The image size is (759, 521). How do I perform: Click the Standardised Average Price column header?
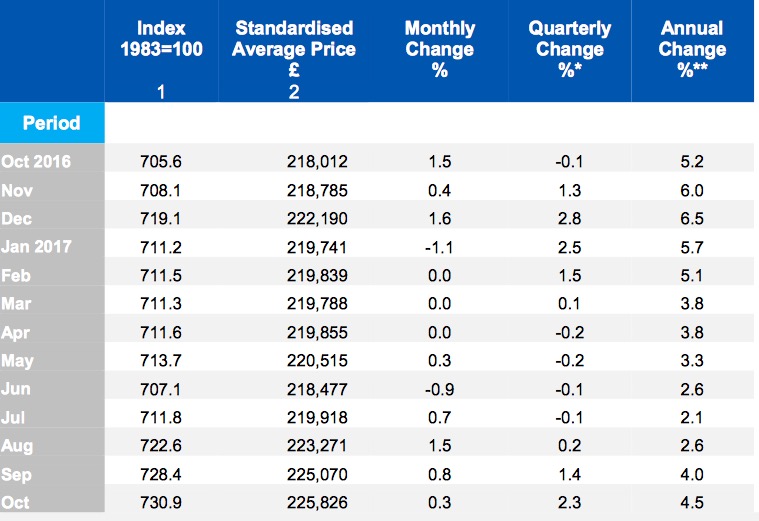point(294,49)
